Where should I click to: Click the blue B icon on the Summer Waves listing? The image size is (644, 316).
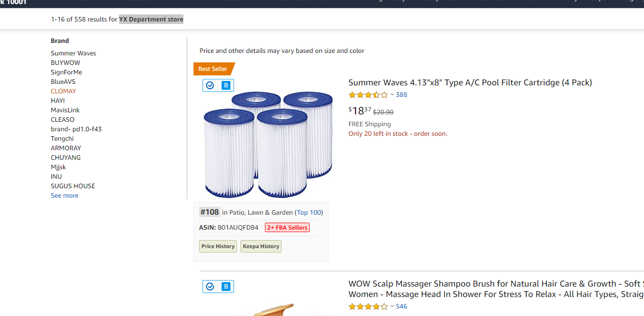226,85
